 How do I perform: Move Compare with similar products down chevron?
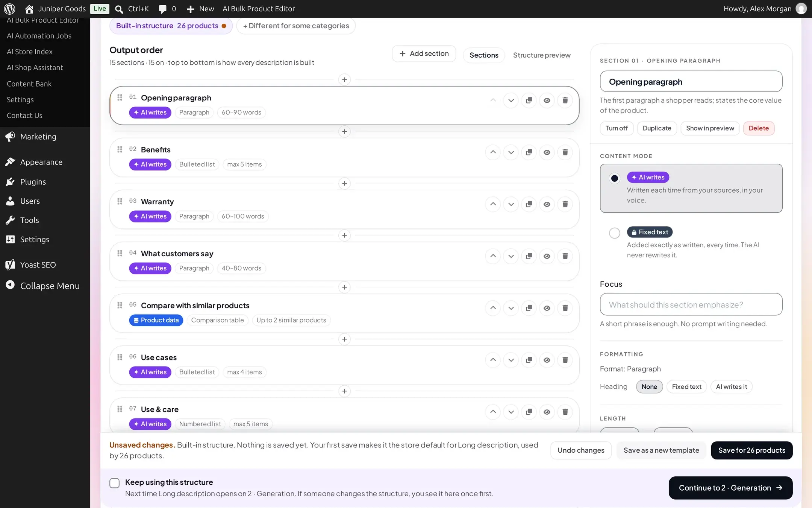coord(511,308)
